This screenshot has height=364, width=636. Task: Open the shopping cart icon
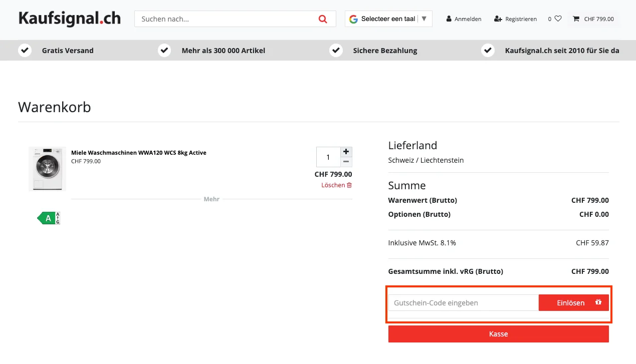[575, 19]
